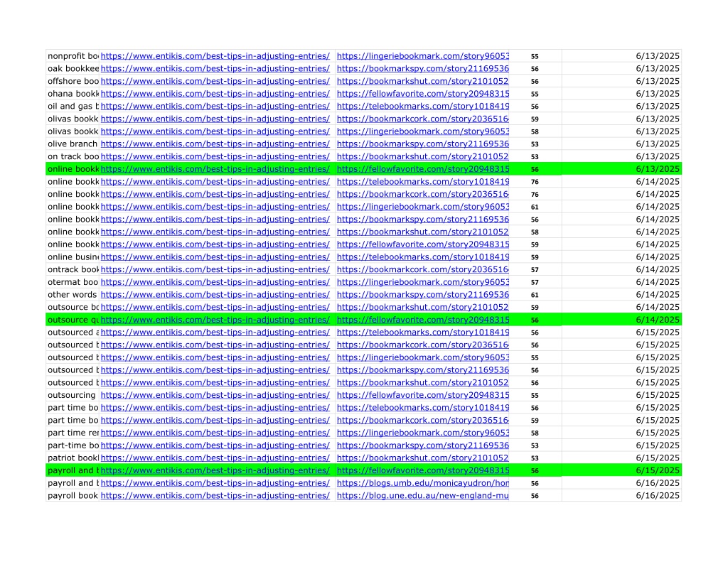The height and width of the screenshot is (562, 728).
Task: Open the telebookmarks link in the online busine row
Action: pos(422,256)
